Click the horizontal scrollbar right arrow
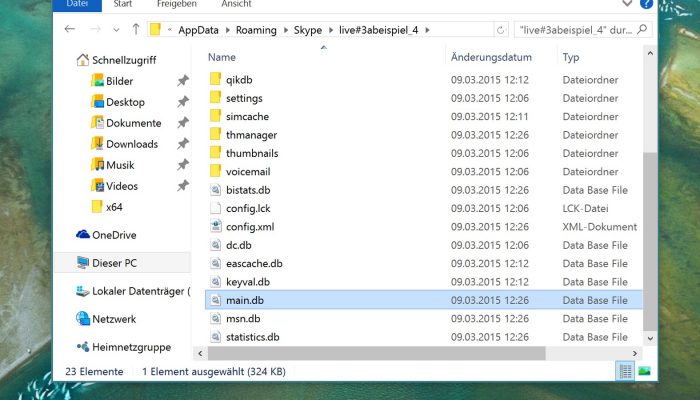Image resolution: width=700 pixels, height=400 pixels. point(635,354)
